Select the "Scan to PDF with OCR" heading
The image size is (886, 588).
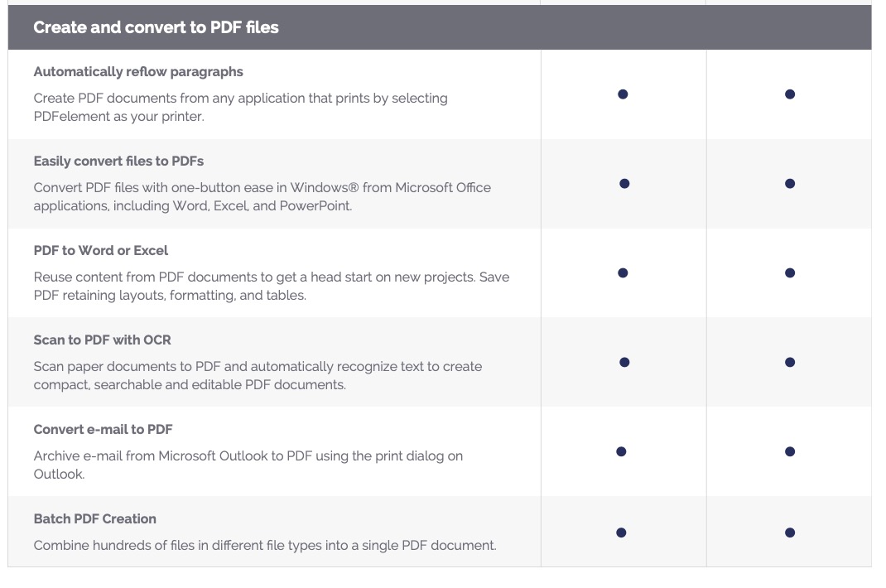(x=103, y=340)
